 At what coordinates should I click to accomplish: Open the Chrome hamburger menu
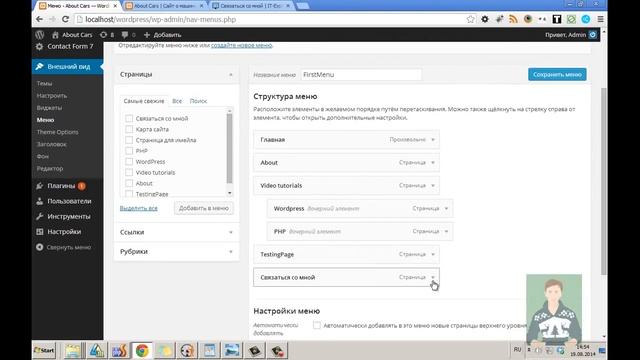click(600, 19)
